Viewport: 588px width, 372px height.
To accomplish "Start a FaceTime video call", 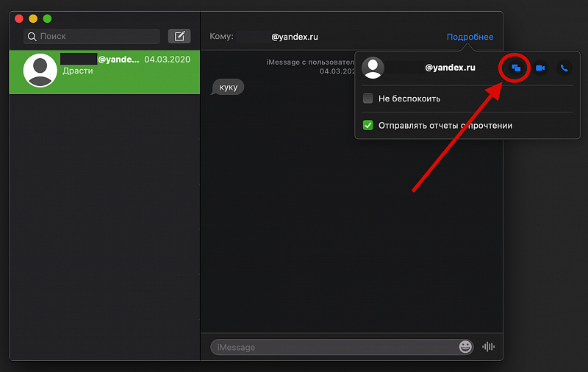I will point(540,68).
